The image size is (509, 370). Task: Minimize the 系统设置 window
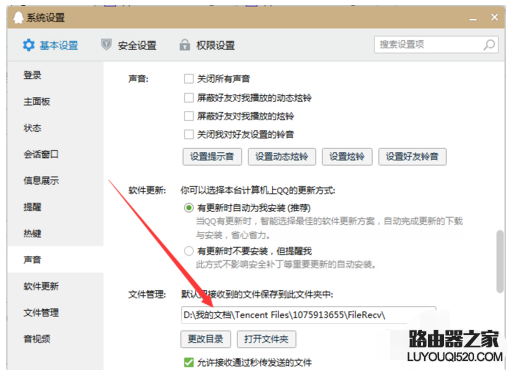click(473, 19)
